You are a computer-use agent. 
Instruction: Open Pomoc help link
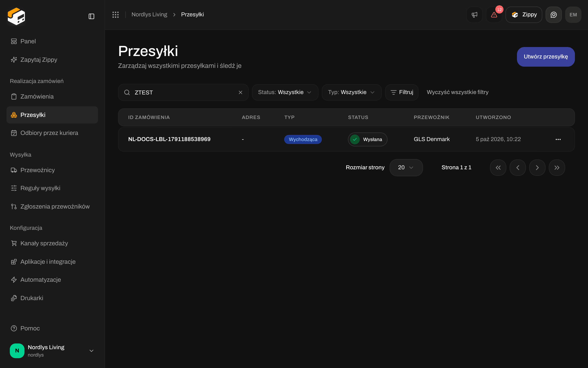pyautogui.click(x=52, y=328)
